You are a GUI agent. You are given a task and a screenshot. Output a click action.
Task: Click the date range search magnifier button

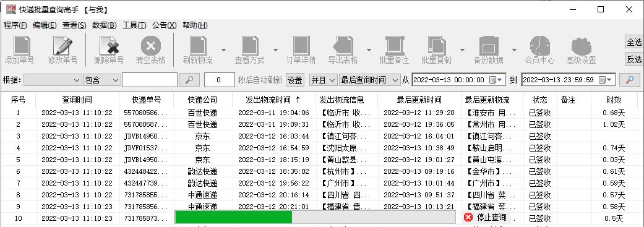629,80
